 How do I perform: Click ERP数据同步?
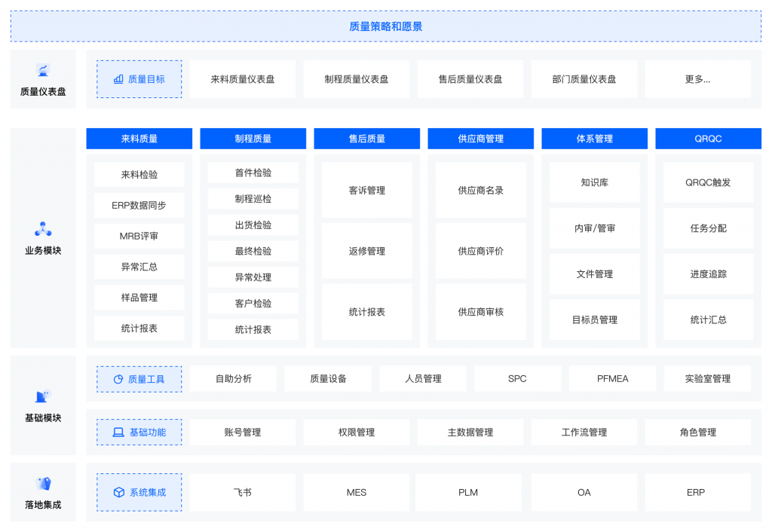click(x=139, y=205)
